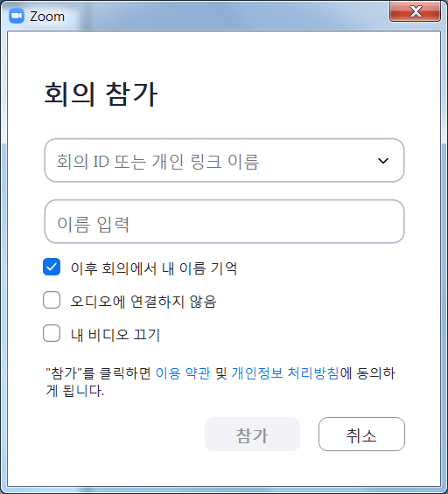Click the Zoom camera logo icon
448x494 pixels.
tap(17, 16)
